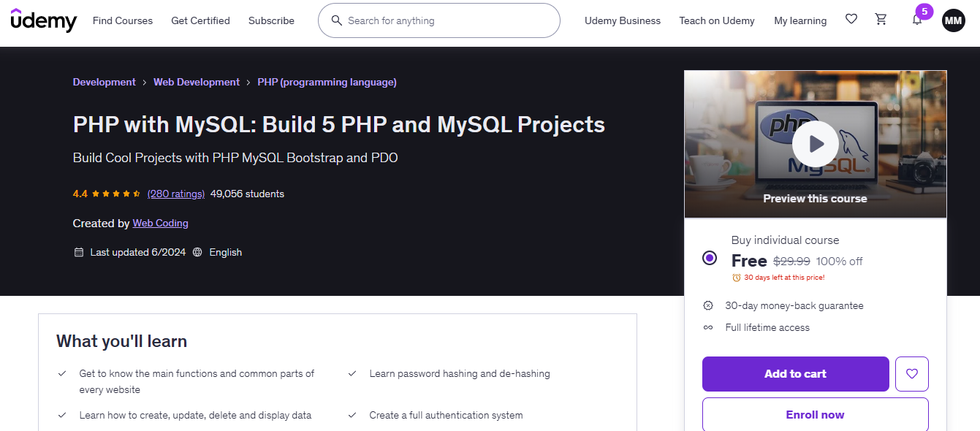The height and width of the screenshot is (431, 980).
Task: Click the 49,056 students text
Action: click(247, 194)
